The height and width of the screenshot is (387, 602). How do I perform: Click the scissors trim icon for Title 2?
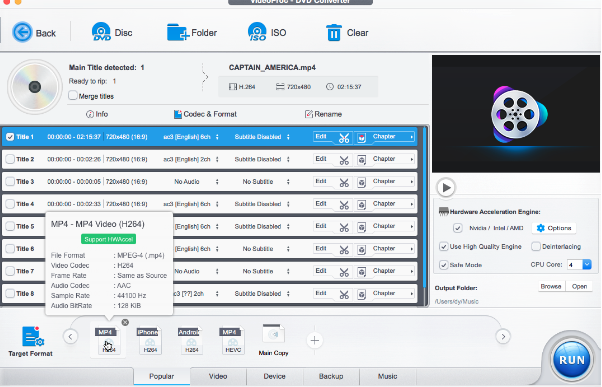pos(344,160)
